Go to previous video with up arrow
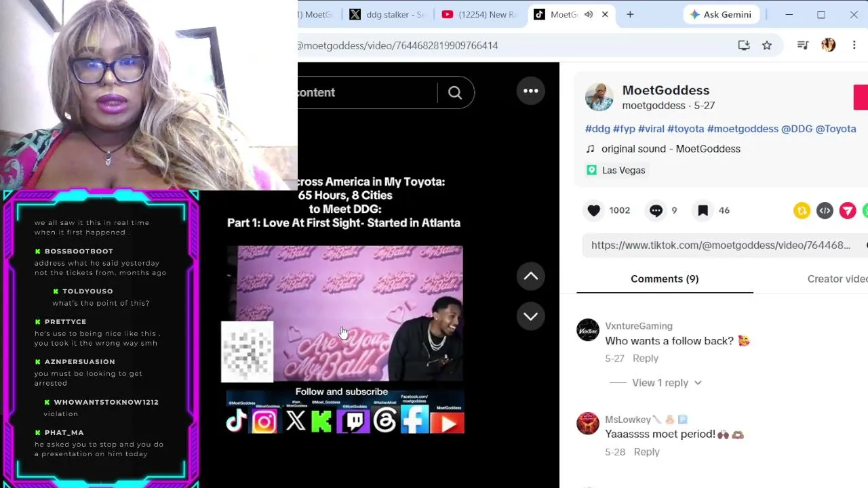This screenshot has height=488, width=868. [x=531, y=276]
